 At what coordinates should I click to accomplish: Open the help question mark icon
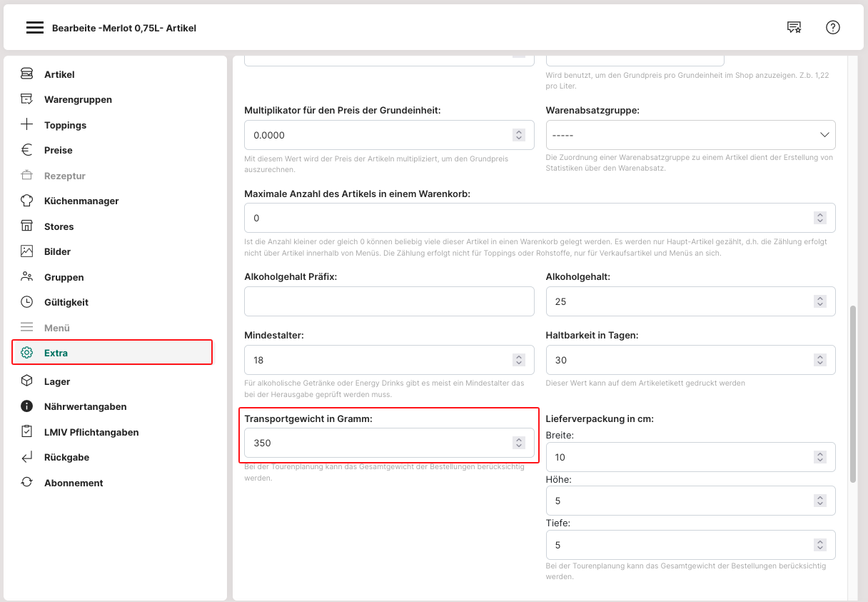click(x=832, y=27)
